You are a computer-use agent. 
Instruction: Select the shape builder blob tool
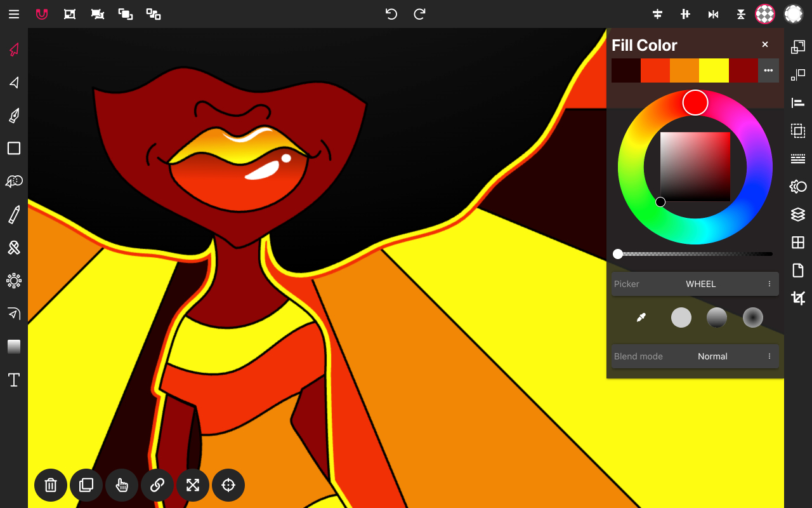tap(14, 182)
